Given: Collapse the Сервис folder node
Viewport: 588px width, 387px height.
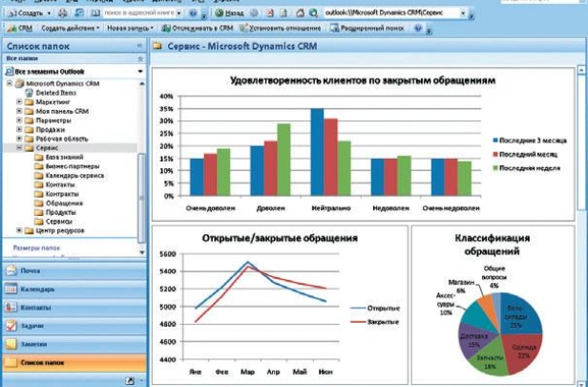Looking at the screenshot, I should pos(19,148).
